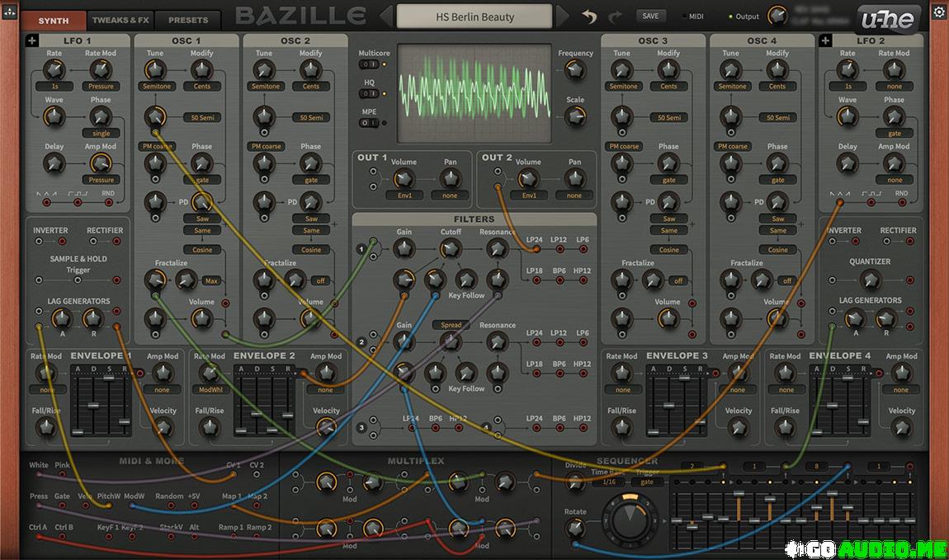Open the PRESETS tab
Screen dimensions: 949x560
(x=188, y=20)
